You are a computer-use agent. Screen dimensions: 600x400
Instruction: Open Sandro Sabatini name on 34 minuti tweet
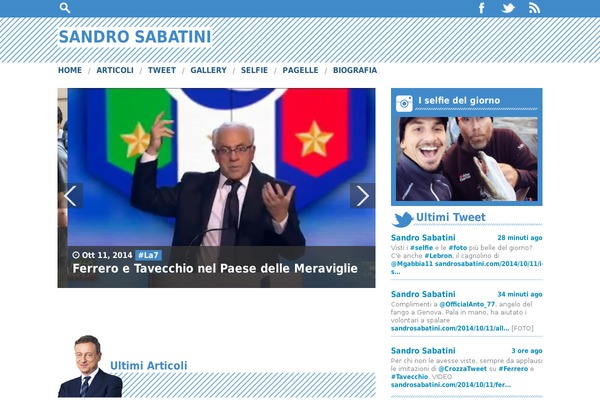tap(423, 294)
